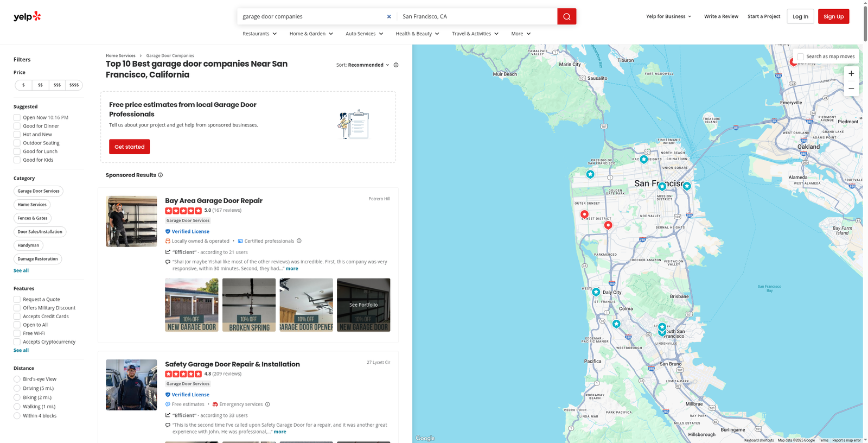Click the Google logo on the map
The height and width of the screenshot is (443, 868).
(x=425, y=438)
